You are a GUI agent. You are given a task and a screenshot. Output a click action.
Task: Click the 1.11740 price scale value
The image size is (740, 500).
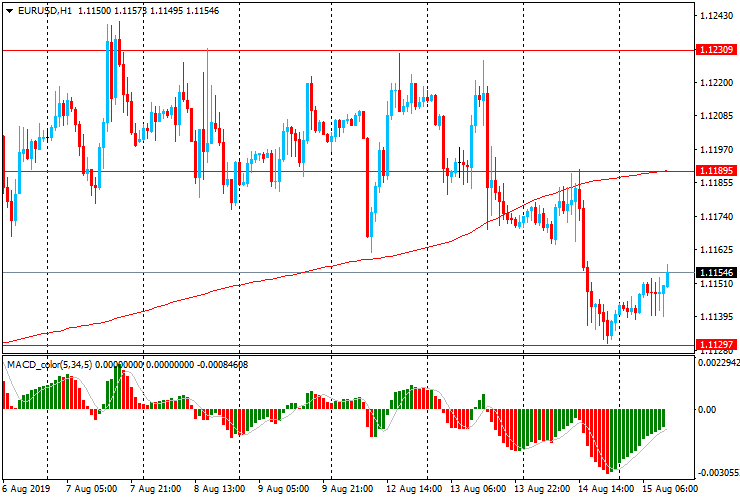coord(716,217)
